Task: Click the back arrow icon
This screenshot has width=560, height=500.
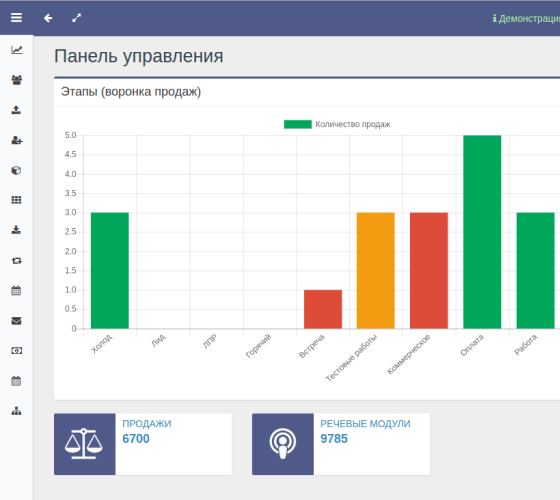Action: click(x=48, y=18)
